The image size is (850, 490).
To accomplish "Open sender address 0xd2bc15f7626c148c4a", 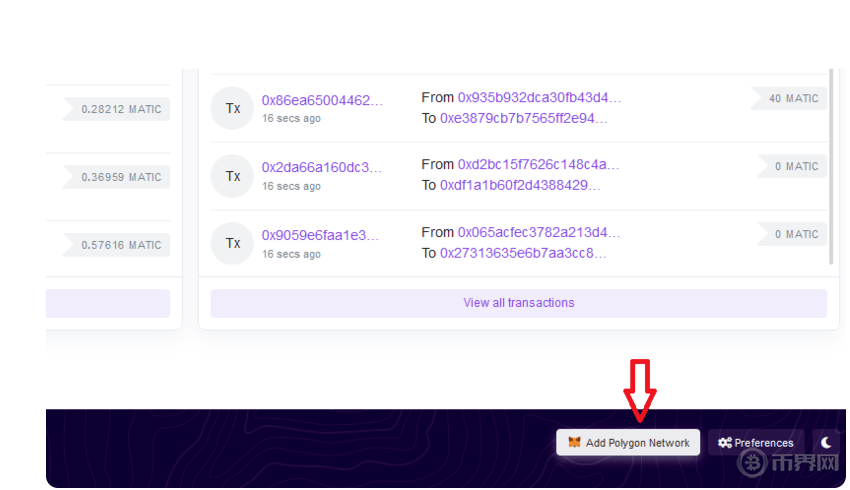I will [x=538, y=164].
